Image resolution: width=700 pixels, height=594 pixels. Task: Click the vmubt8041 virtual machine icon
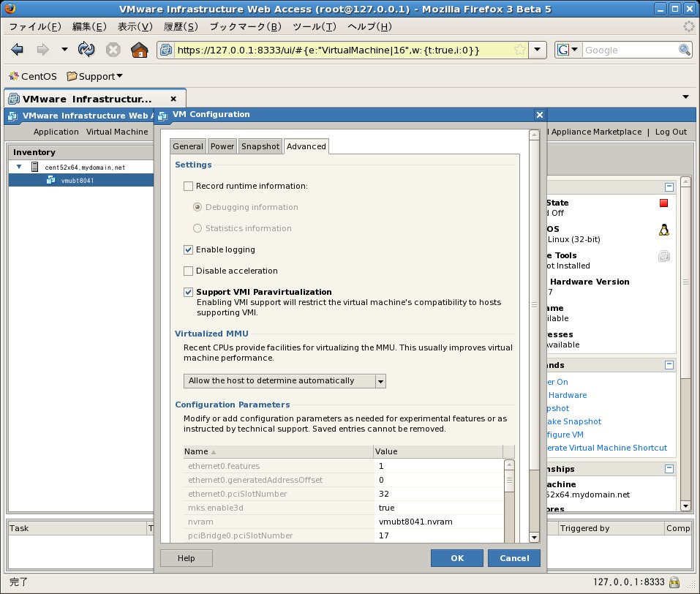coord(51,180)
